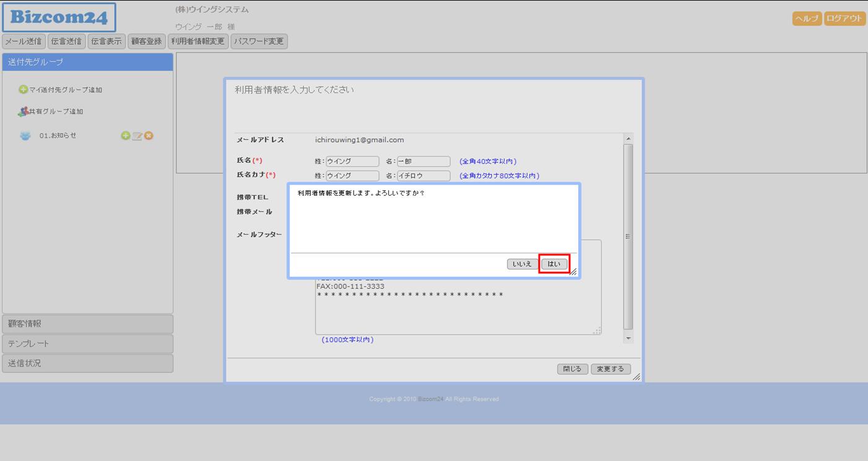Viewport: 868px width, 461px height.
Task: Click the blue group icon beside 01.お知らせ
Action: pos(25,136)
